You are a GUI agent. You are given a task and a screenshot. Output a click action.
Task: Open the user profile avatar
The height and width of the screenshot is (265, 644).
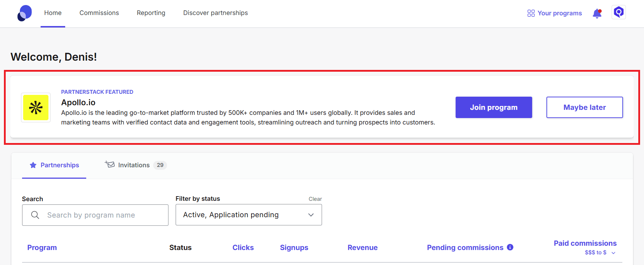619,12
